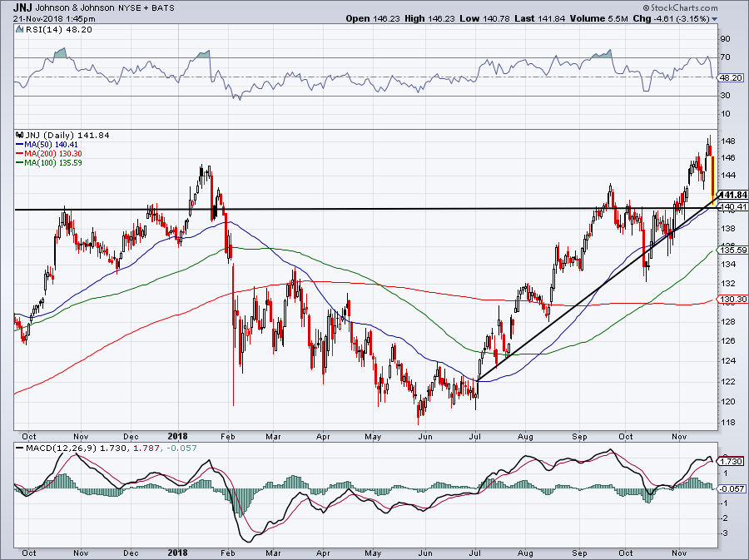
Task: Click the StockCharts.com copyright label
Action: coord(680,7)
